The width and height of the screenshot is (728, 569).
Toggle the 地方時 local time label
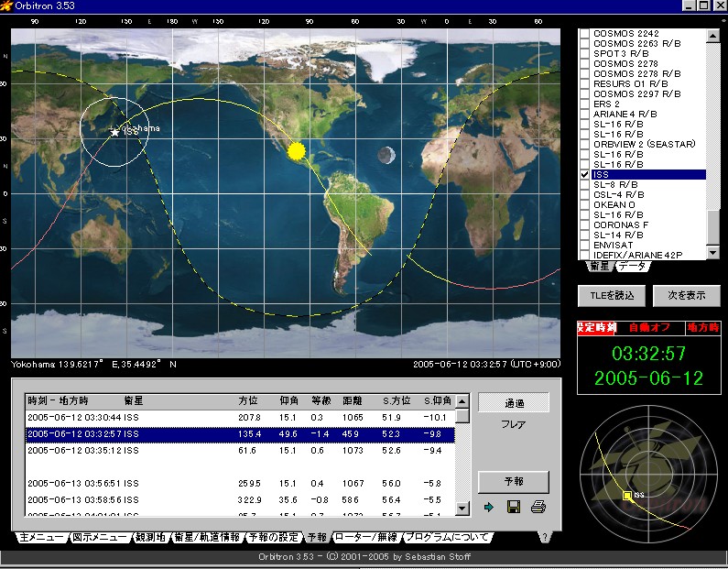(703, 328)
